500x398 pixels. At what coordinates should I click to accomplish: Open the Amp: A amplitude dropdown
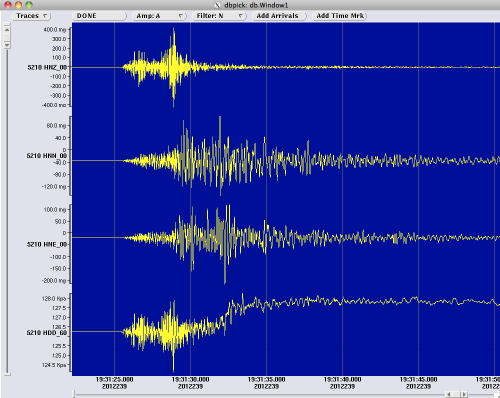[x=159, y=16]
